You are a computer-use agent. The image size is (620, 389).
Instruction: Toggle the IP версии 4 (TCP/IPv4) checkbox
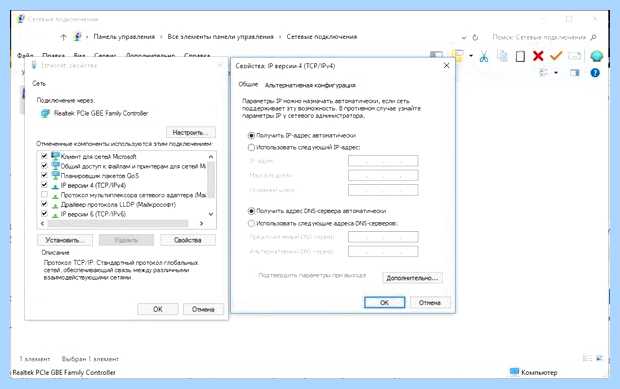[44, 185]
